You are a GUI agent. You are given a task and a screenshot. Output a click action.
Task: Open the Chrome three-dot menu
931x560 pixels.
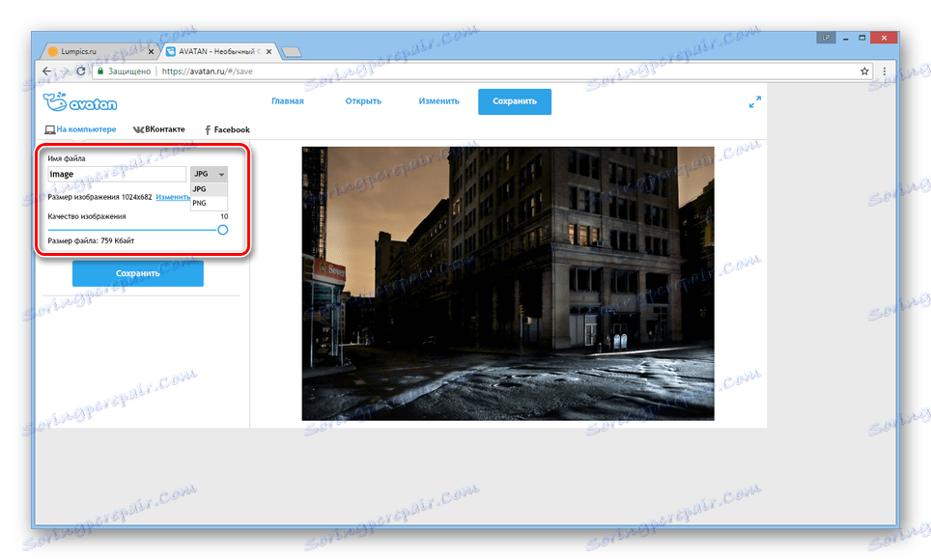884,71
